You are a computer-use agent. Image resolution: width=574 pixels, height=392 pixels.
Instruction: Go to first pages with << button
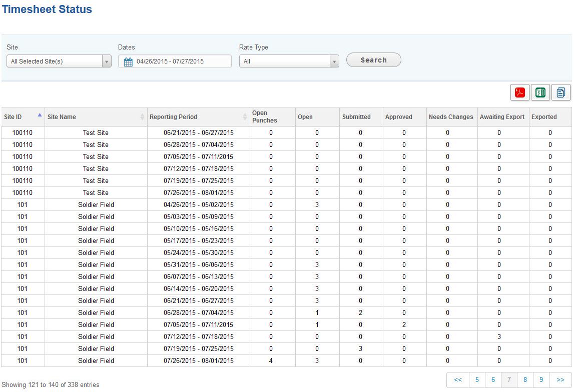pos(458,380)
